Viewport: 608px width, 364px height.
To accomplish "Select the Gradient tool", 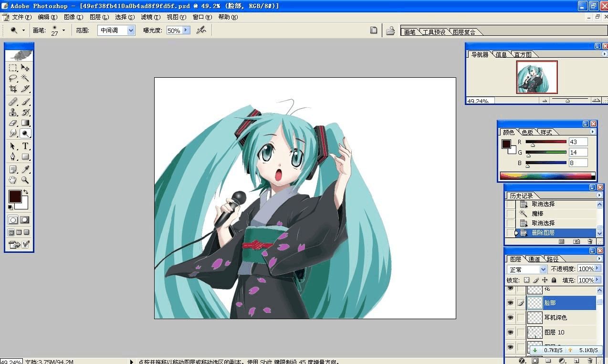I will click(25, 123).
